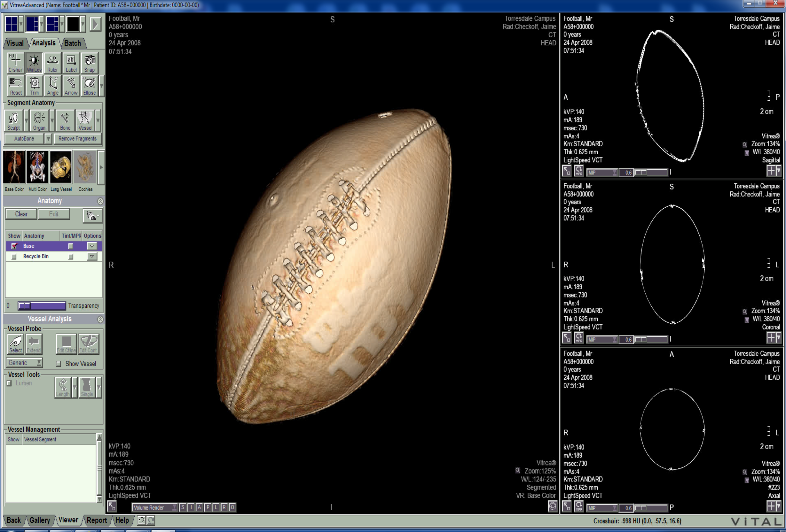Open Options dropdown for Base row
This screenshot has width=786, height=532.
click(92, 246)
